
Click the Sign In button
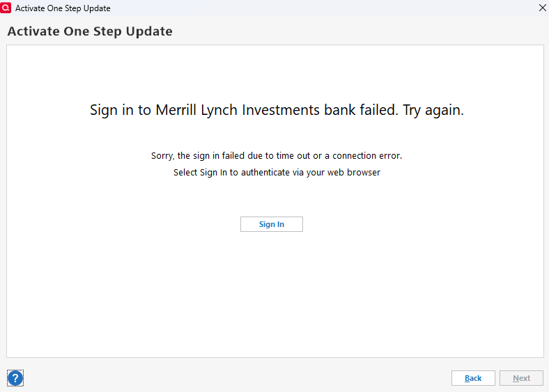point(271,224)
